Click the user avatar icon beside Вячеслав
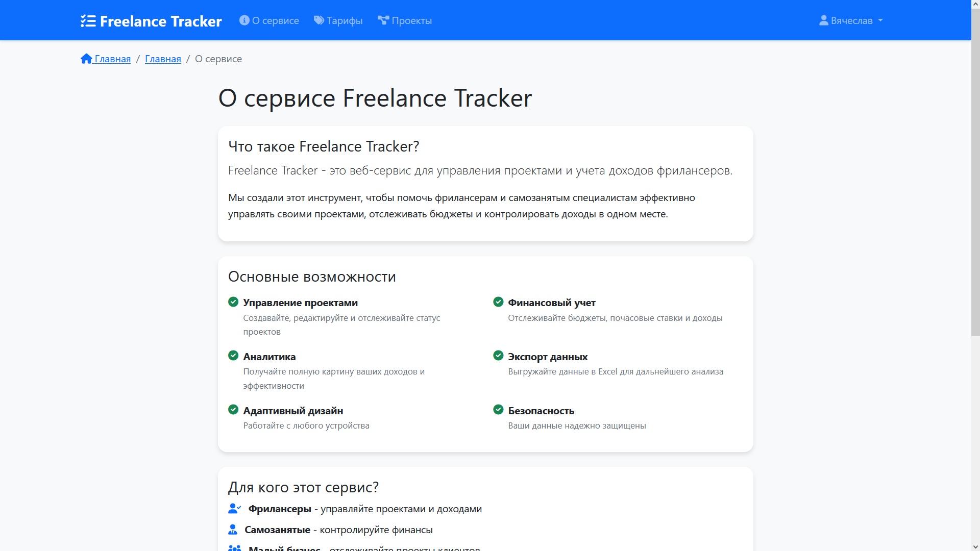The image size is (980, 551). click(x=824, y=20)
